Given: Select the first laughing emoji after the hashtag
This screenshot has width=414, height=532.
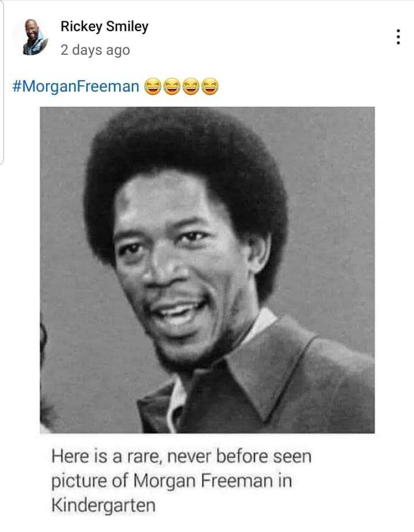Looking at the screenshot, I should pyautogui.click(x=153, y=86).
